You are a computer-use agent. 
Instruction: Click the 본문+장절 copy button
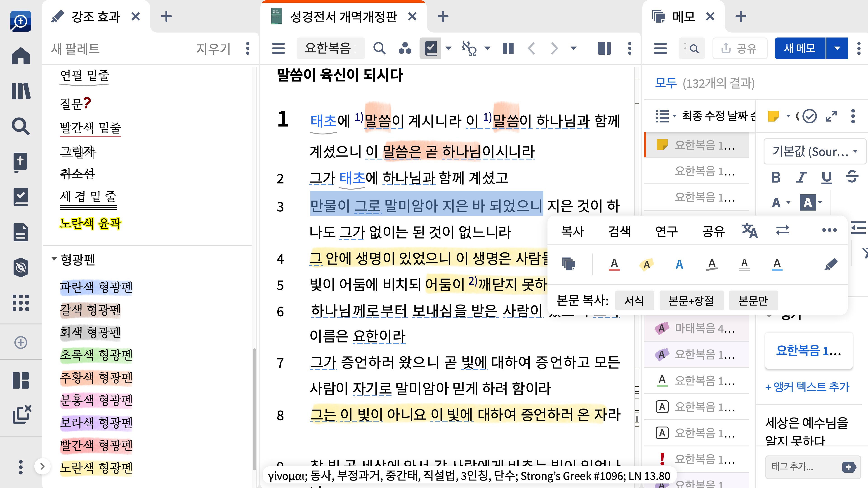click(x=691, y=300)
